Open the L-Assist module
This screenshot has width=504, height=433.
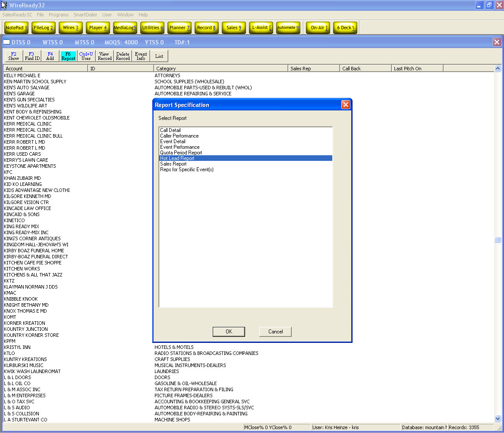[261, 28]
